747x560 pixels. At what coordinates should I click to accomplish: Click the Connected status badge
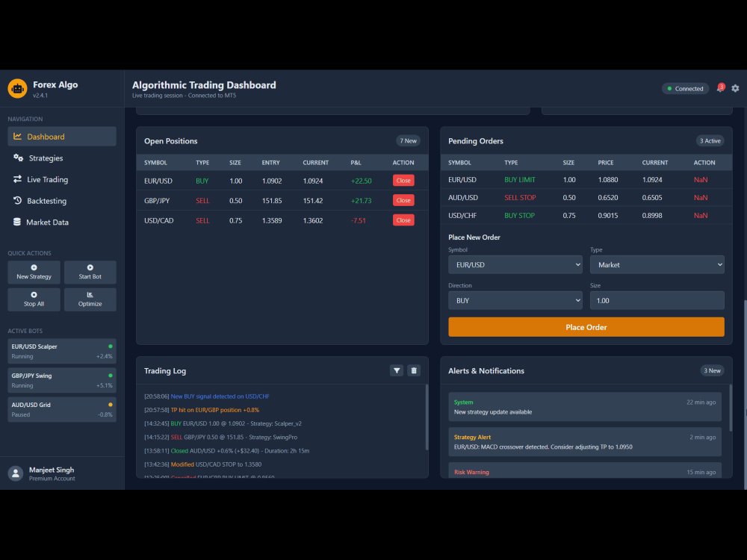coord(685,89)
